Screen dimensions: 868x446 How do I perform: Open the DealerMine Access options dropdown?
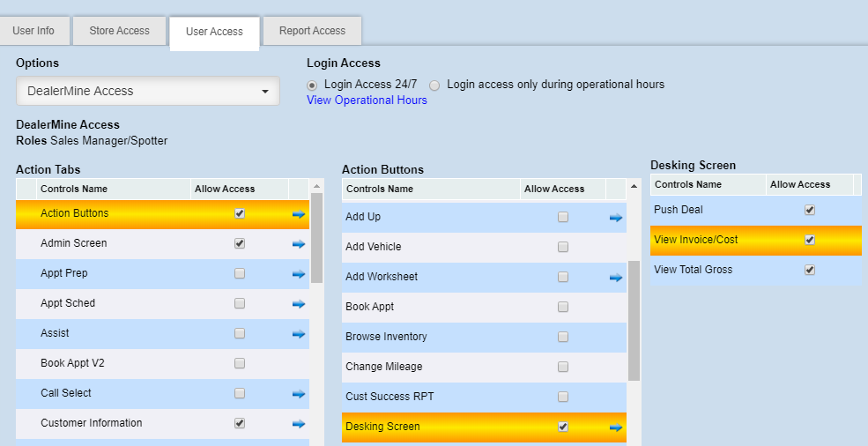147,91
